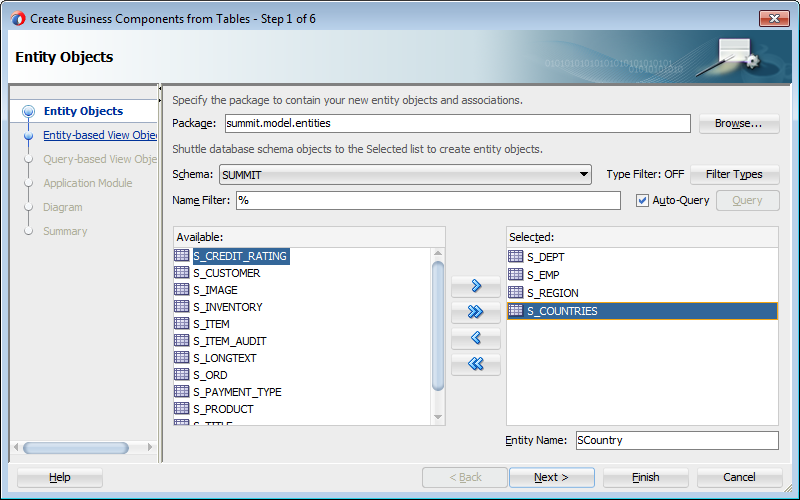Viewport: 800px width, 500px height.
Task: Select S_DEPT in Selected list
Action: [x=546, y=257]
